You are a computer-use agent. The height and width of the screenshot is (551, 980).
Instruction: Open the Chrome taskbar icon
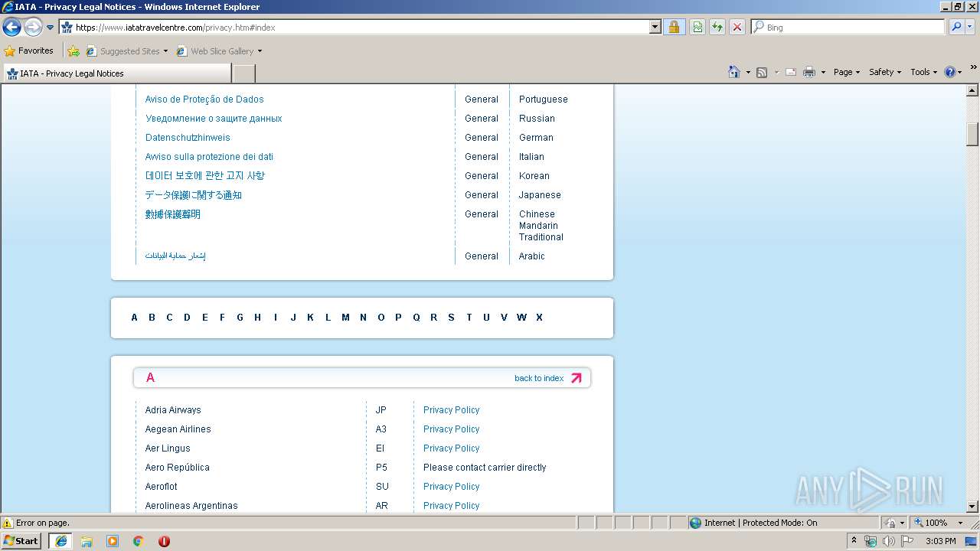(x=139, y=541)
